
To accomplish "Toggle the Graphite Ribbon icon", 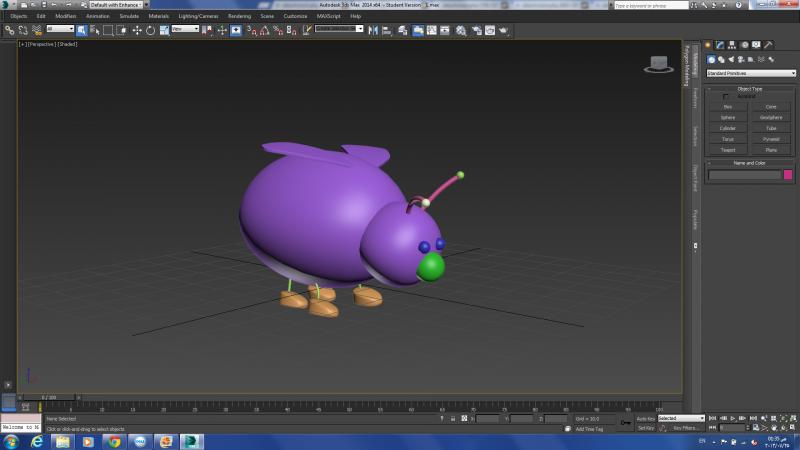I will [418, 31].
